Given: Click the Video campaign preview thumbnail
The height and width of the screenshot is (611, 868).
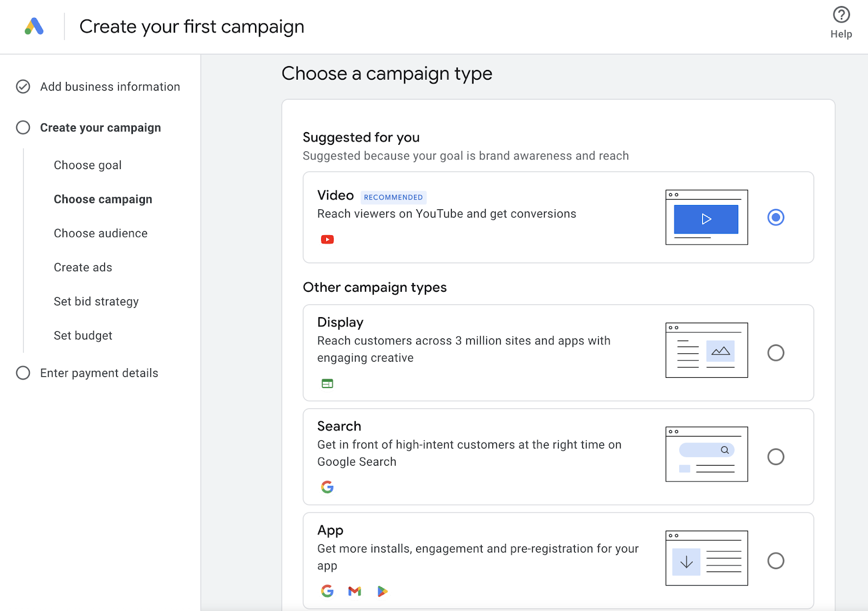Looking at the screenshot, I should [x=706, y=217].
